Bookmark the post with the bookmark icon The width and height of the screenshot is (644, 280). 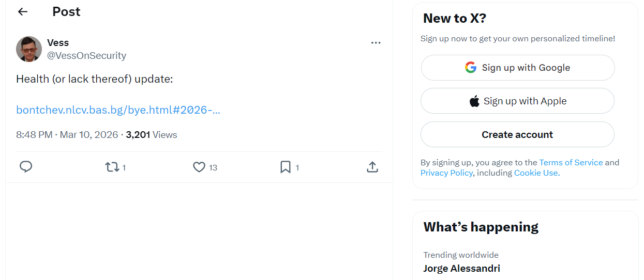coord(285,167)
